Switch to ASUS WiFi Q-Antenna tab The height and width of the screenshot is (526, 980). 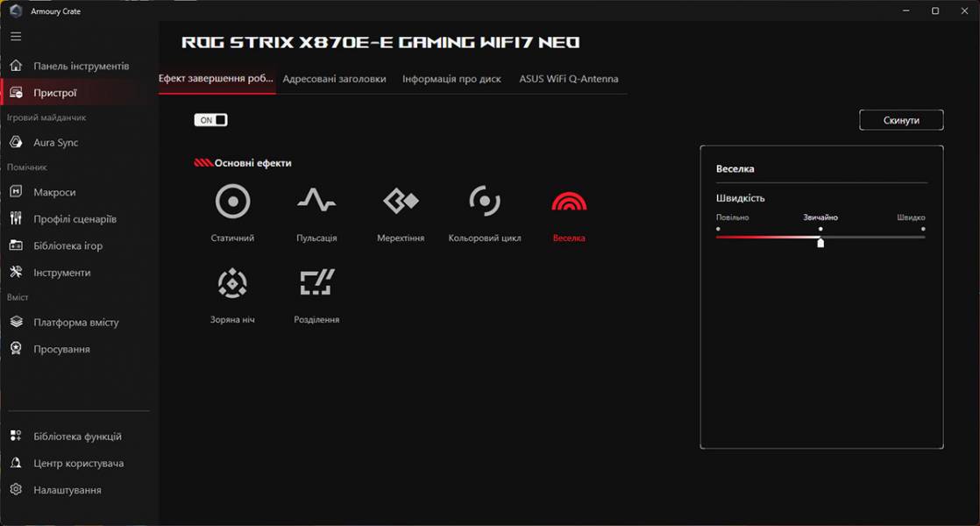pyautogui.click(x=569, y=79)
